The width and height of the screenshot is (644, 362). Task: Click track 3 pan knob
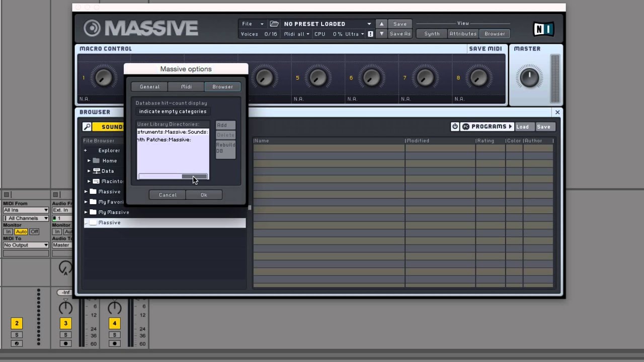[x=66, y=307]
